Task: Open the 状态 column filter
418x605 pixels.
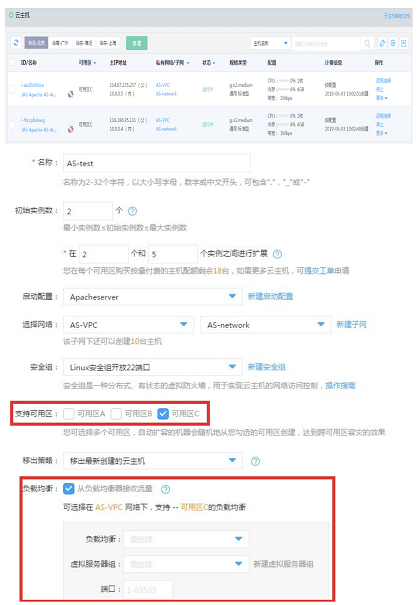Action: (x=214, y=63)
